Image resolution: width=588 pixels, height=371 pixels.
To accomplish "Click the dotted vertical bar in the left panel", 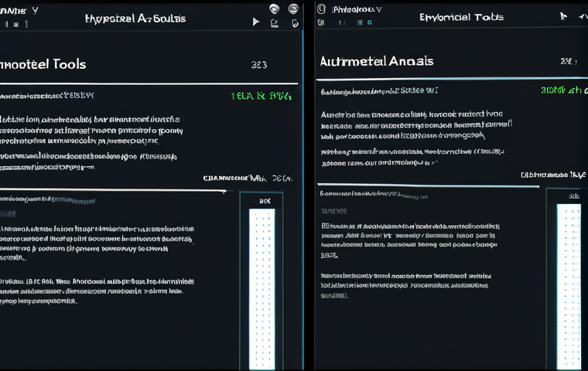I will pos(262,289).
